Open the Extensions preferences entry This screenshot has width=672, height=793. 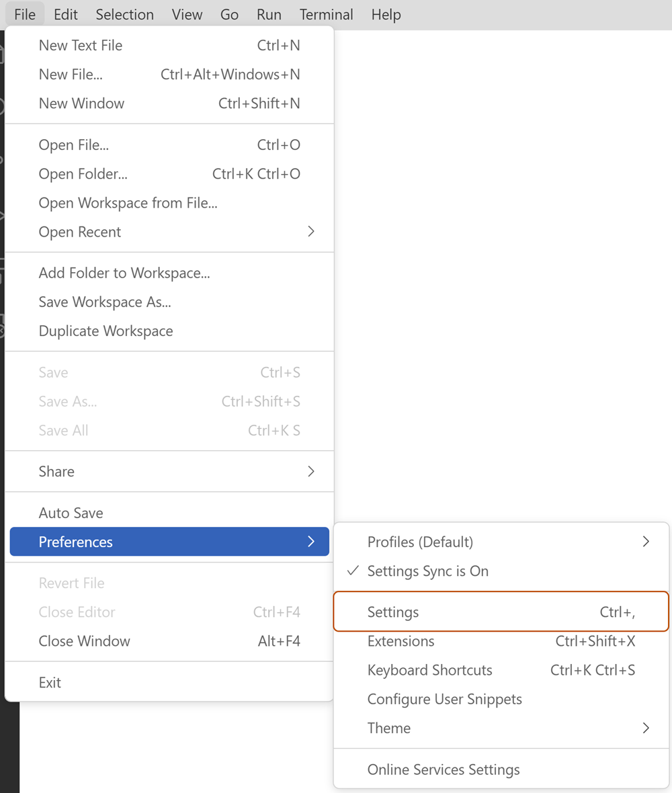(x=401, y=641)
